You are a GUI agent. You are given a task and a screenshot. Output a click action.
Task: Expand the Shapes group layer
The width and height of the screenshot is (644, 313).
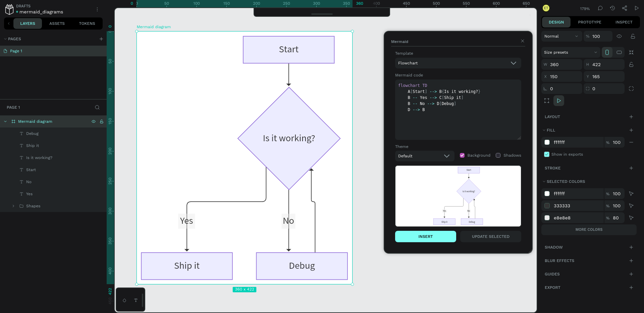[13, 206]
